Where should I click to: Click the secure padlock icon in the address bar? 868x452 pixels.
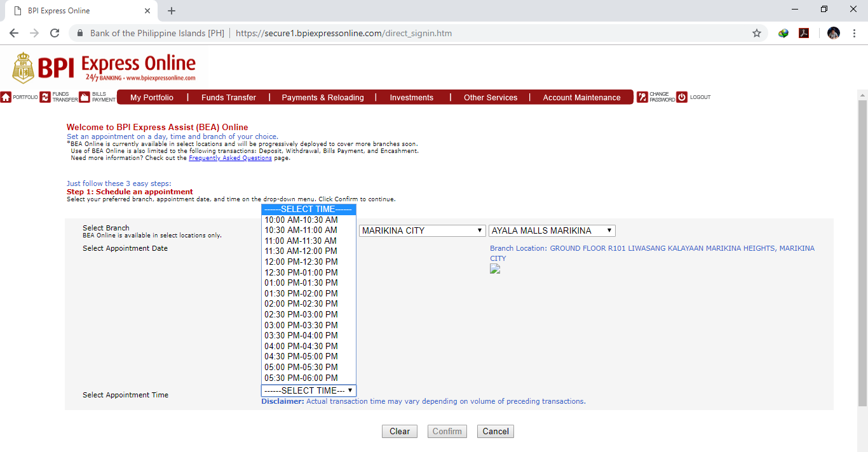(81, 33)
